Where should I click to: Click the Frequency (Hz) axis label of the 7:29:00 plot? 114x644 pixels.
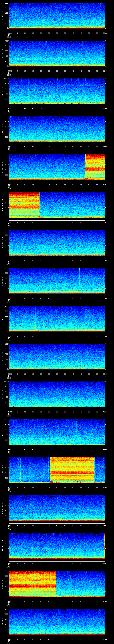[3, 16]
